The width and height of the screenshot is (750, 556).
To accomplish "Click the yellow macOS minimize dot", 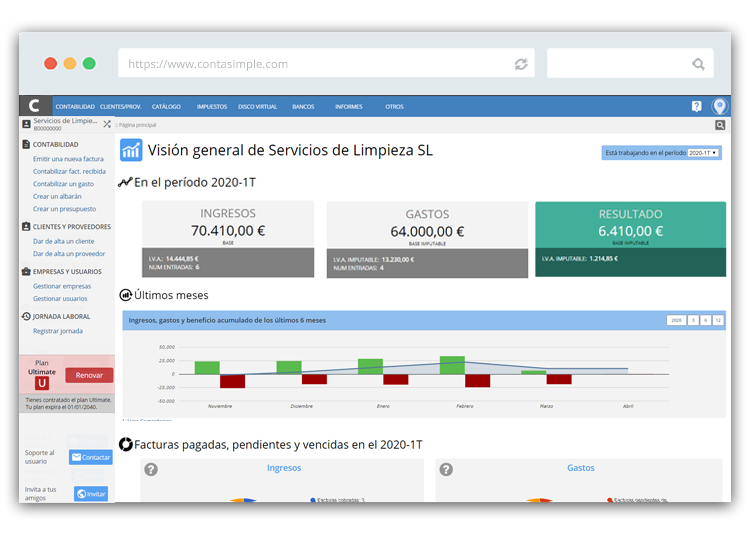I will (x=70, y=63).
